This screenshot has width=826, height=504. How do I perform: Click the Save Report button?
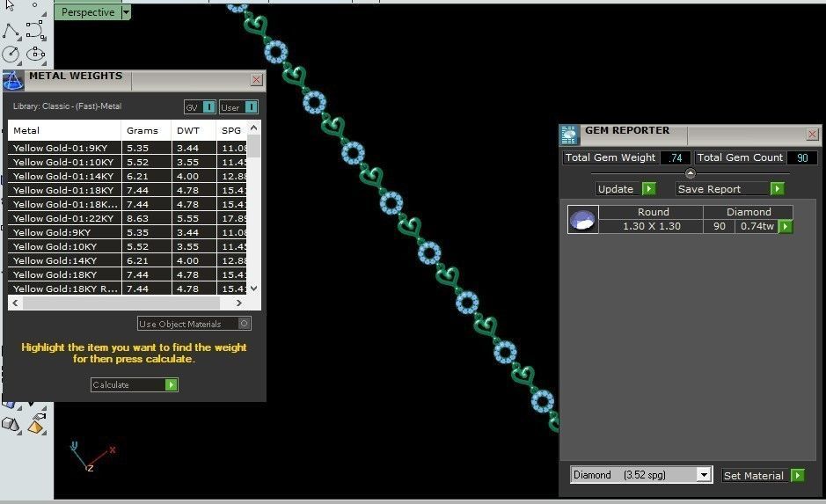[729, 189]
